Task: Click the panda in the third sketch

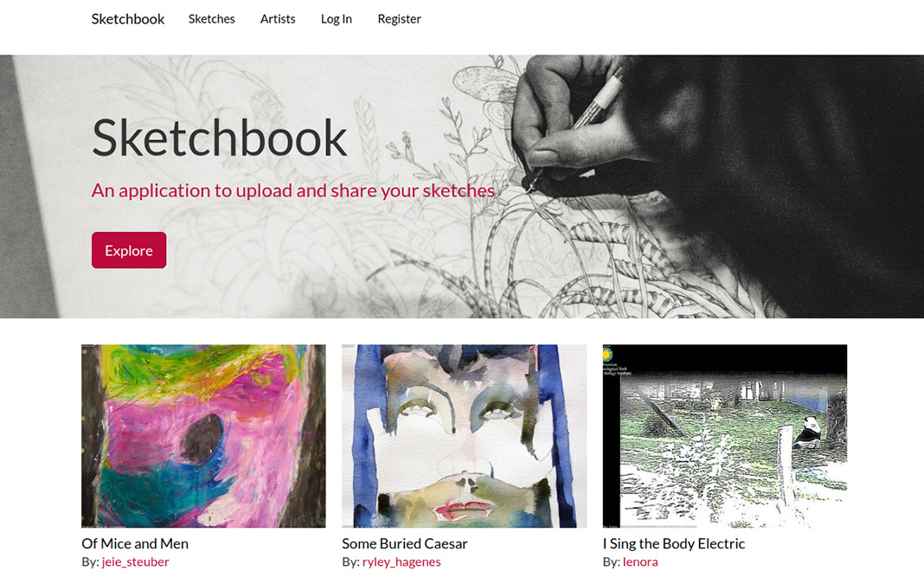Action: click(810, 432)
